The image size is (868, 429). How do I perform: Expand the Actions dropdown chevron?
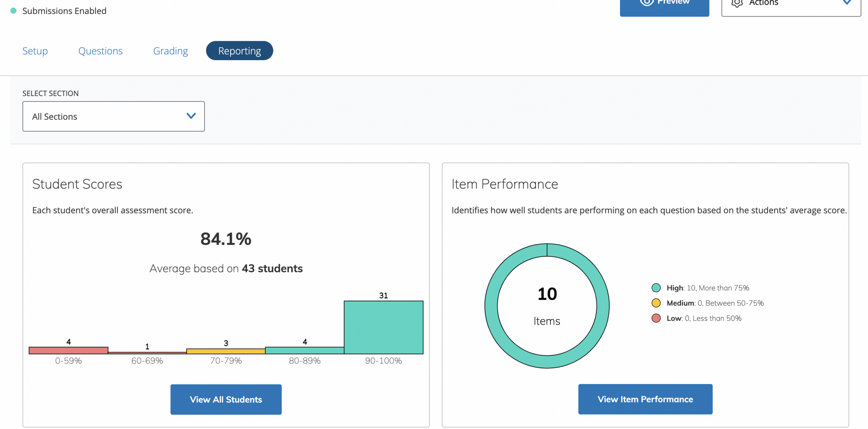846,3
